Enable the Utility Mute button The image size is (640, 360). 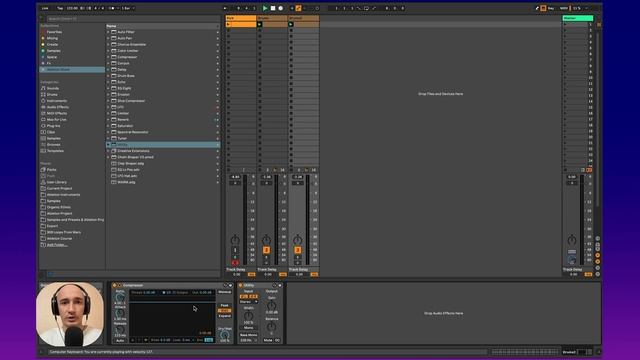tap(268, 340)
